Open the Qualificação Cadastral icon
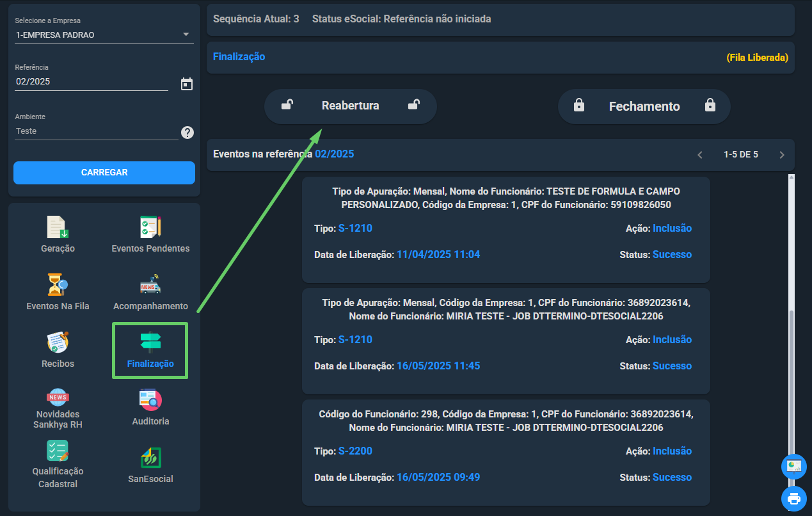812x516 pixels. [x=58, y=451]
